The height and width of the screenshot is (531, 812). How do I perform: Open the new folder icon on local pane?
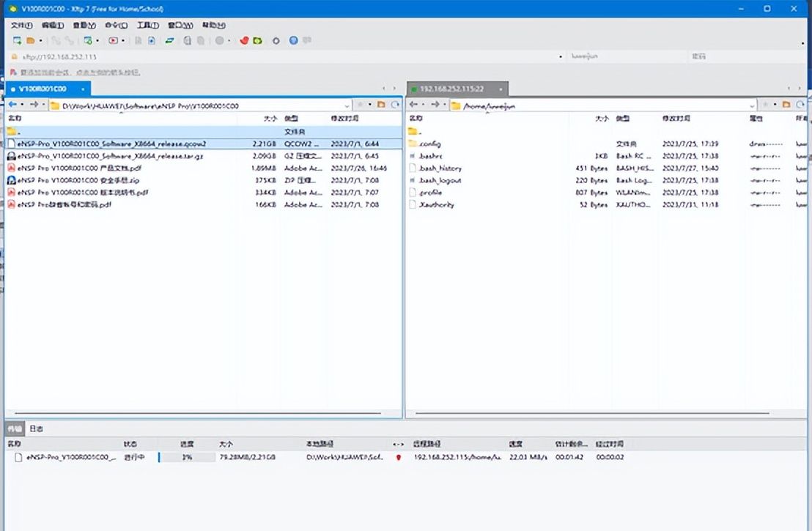[x=383, y=103]
